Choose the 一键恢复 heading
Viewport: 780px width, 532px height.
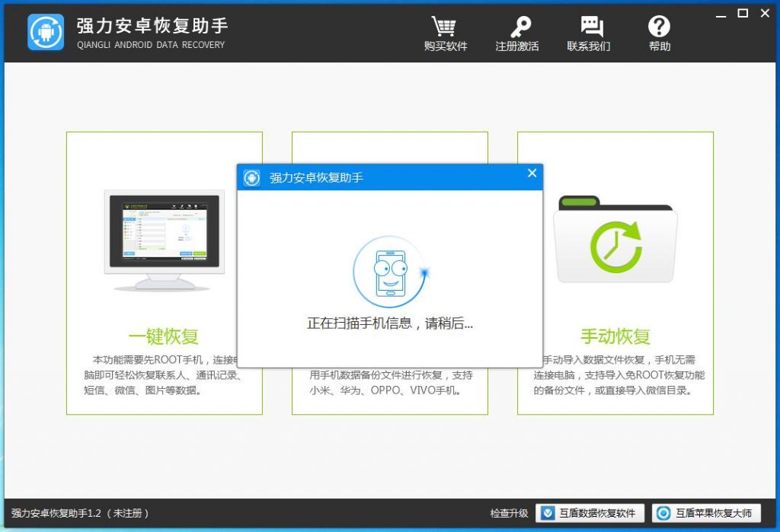click(164, 336)
